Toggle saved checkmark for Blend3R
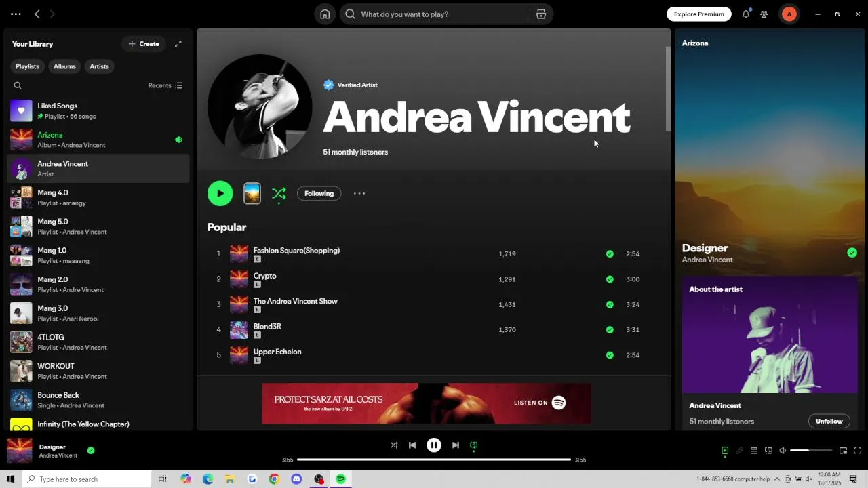Screen dimensions: 868x488 [610, 330]
